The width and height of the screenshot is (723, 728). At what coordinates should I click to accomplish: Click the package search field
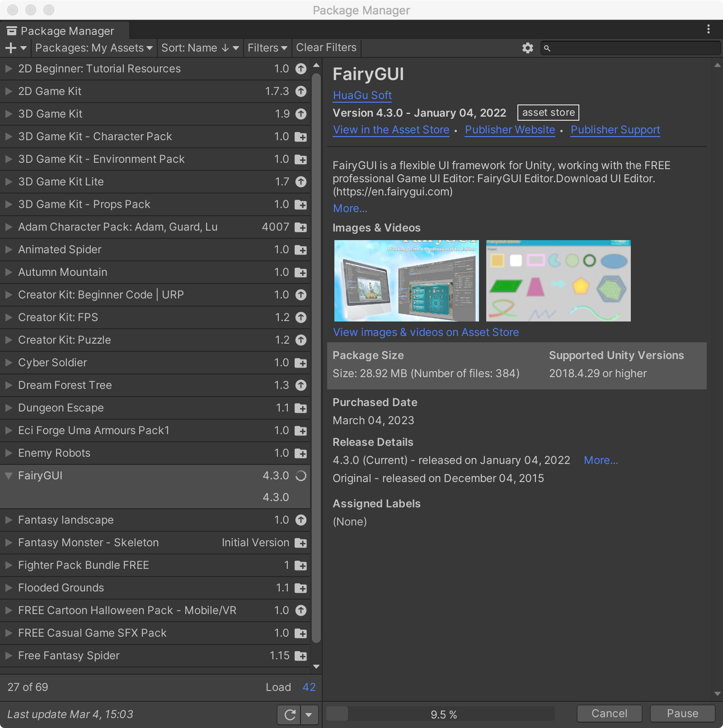pyautogui.click(x=633, y=48)
